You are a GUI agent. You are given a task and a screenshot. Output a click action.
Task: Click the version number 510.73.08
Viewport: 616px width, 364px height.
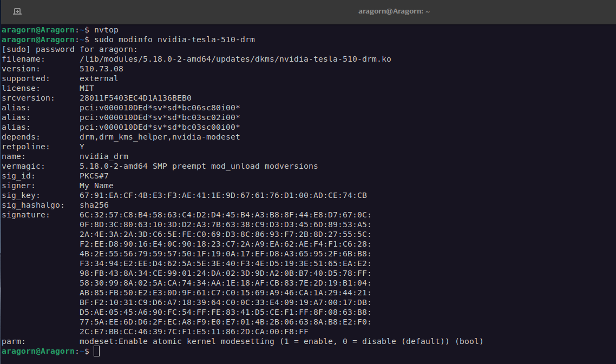101,69
